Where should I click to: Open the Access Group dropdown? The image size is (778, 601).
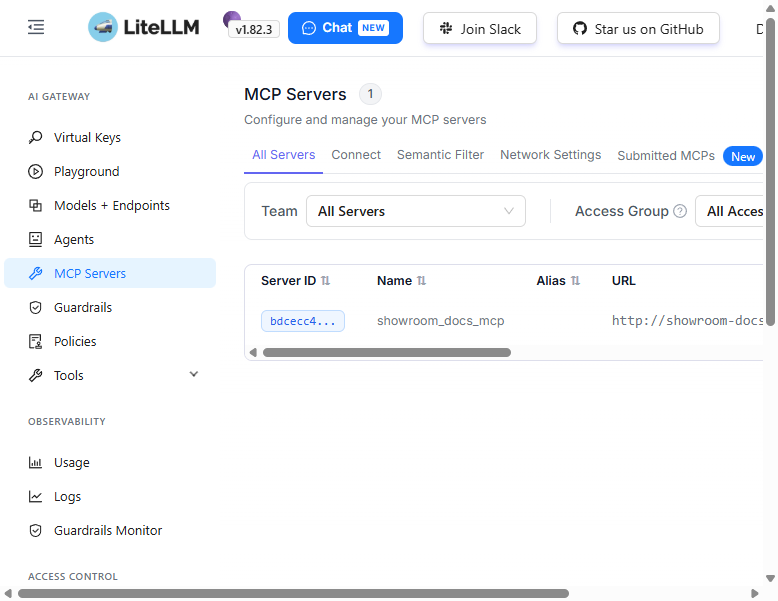point(729,211)
